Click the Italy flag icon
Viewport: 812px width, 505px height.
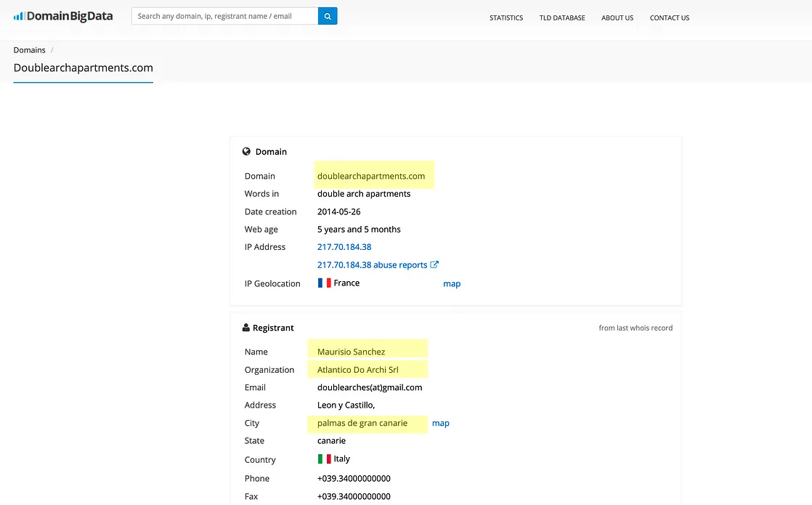(324, 458)
